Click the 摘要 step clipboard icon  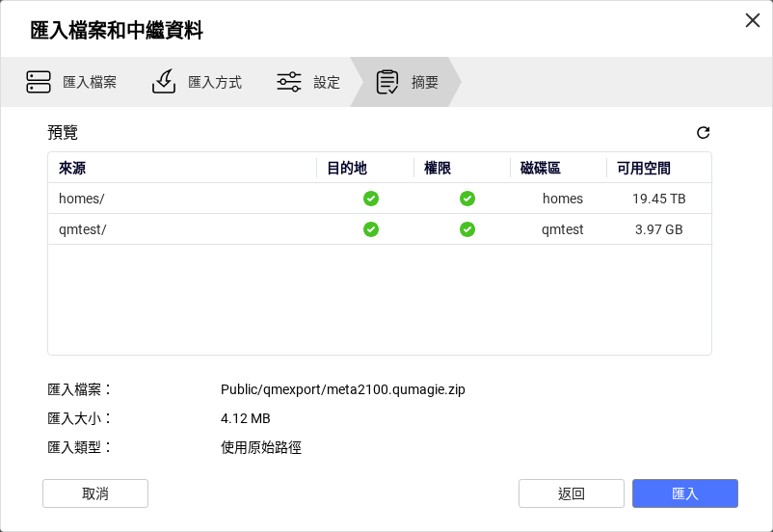[387, 82]
